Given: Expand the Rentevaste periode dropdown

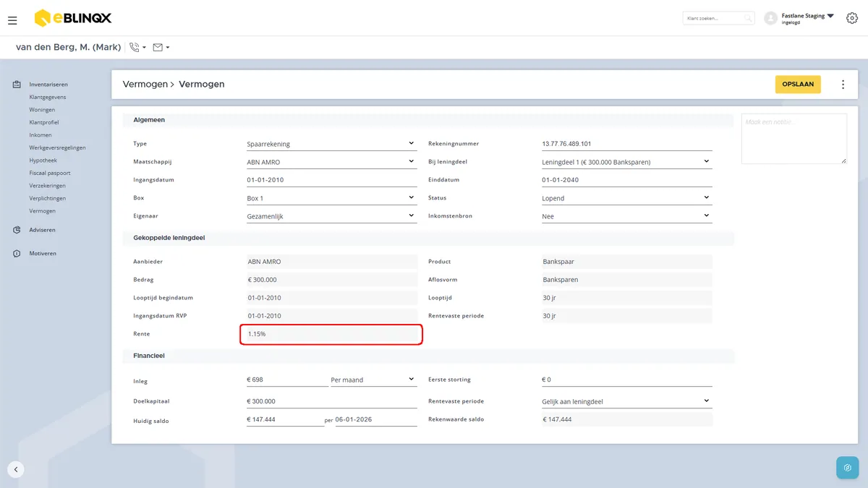Looking at the screenshot, I should (627, 401).
